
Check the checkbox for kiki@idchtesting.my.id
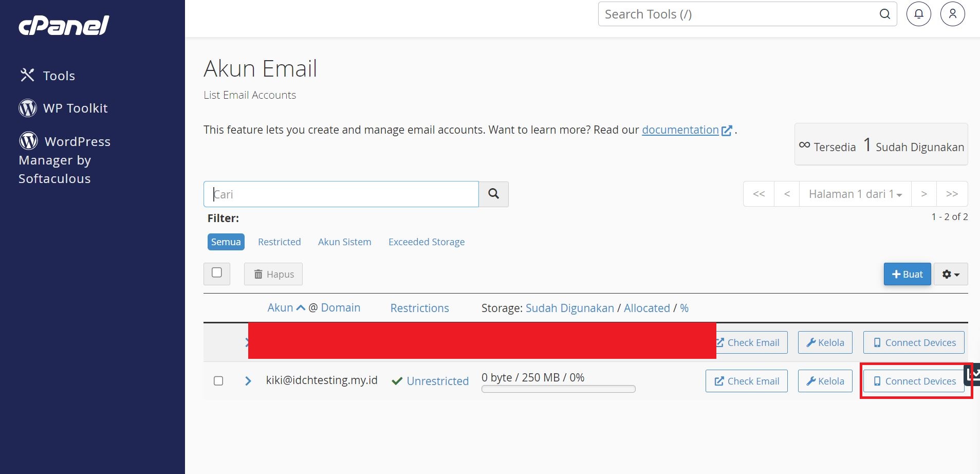tap(218, 380)
